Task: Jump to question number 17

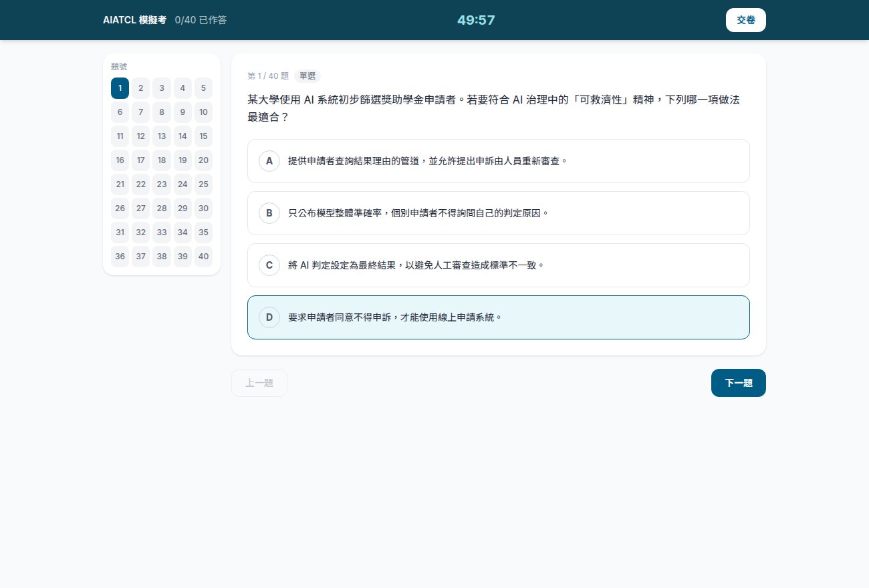Action: click(x=141, y=160)
